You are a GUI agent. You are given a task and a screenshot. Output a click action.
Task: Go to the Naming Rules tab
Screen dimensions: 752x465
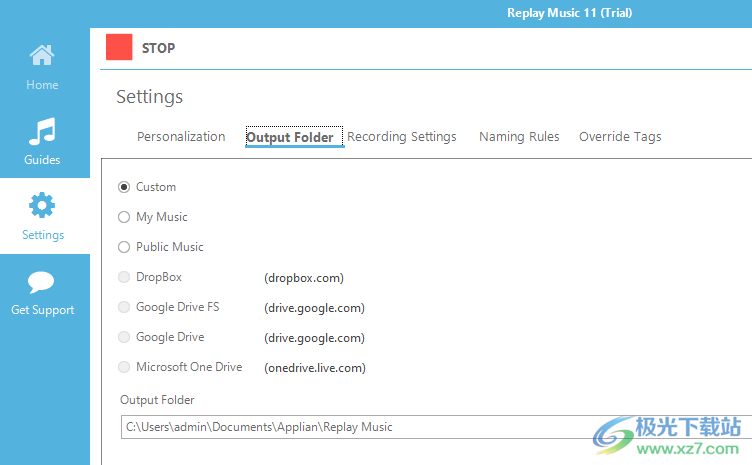tap(519, 137)
